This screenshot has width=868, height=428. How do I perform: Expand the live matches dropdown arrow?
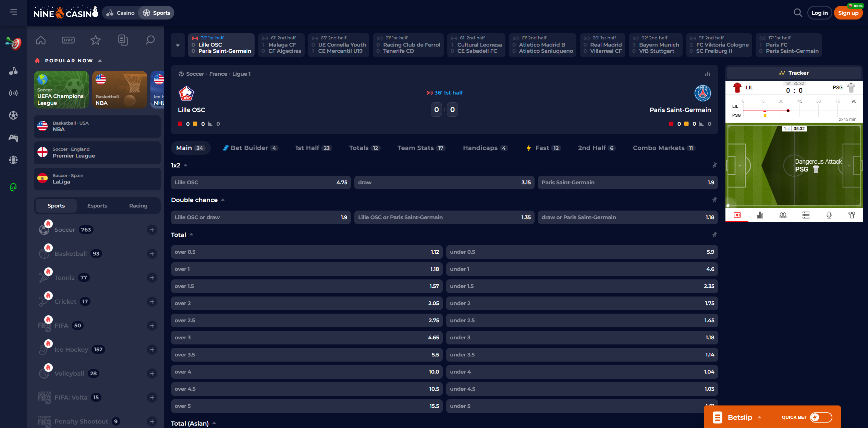[178, 45]
